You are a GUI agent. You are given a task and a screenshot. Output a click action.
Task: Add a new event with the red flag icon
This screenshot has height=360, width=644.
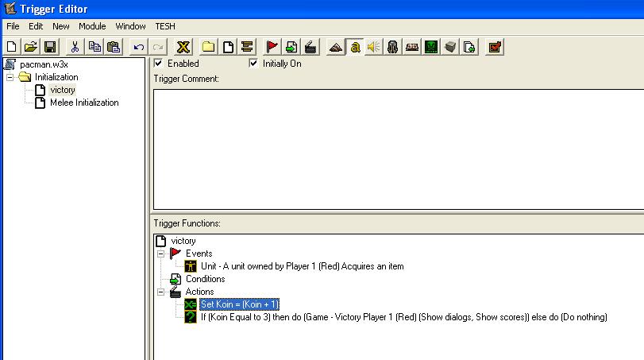(x=272, y=47)
